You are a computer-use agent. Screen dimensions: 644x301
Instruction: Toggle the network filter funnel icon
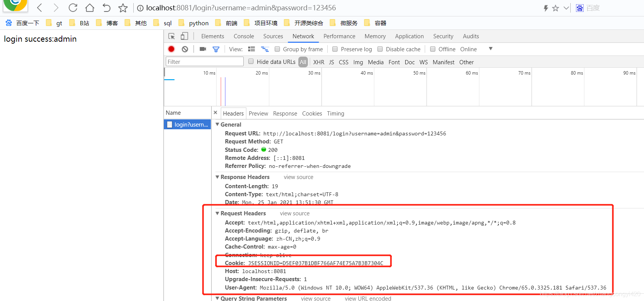tap(216, 49)
